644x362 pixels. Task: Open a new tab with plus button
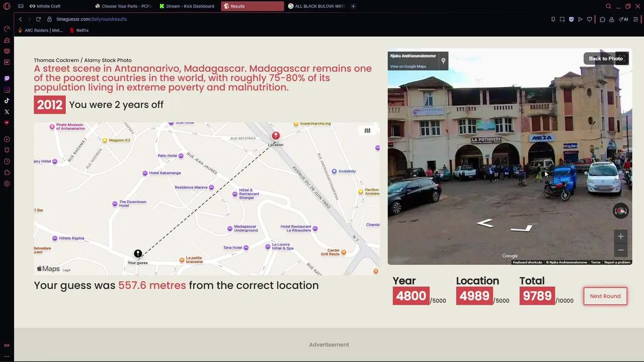click(353, 6)
